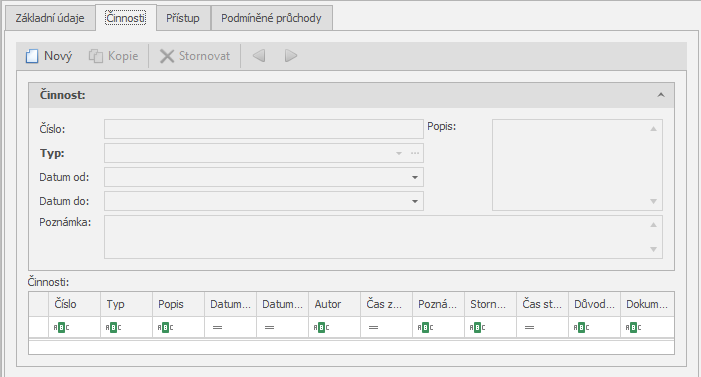The height and width of the screenshot is (377, 701).
Task: Click first Datum column equals filter icon
Action: [217, 327]
